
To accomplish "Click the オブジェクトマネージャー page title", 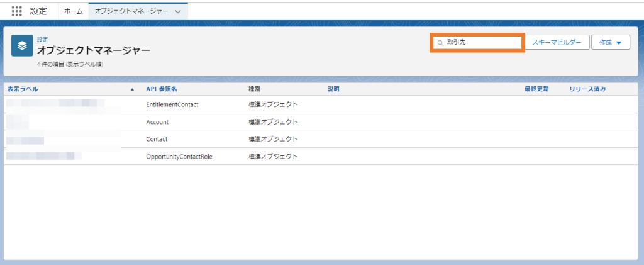I will 94,51.
